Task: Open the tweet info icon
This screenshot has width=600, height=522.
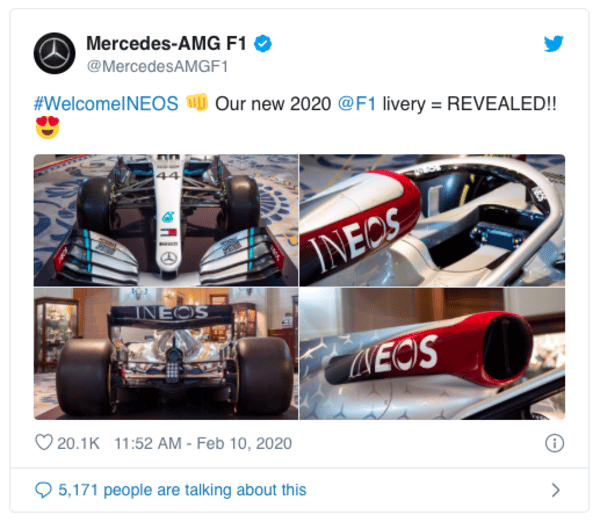Action: tap(554, 443)
